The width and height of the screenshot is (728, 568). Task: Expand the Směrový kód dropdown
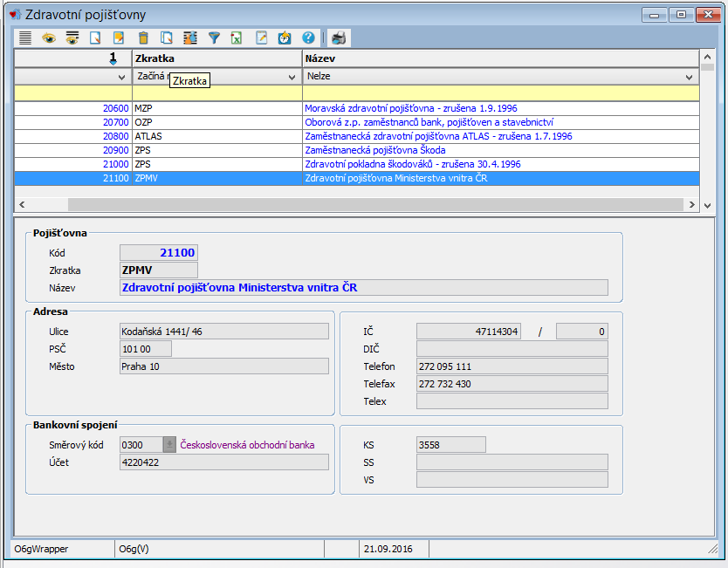click(x=169, y=445)
